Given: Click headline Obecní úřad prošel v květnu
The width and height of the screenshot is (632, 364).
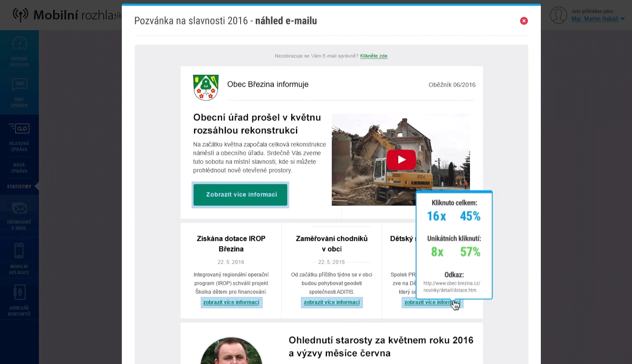Looking at the screenshot, I should click(257, 124).
